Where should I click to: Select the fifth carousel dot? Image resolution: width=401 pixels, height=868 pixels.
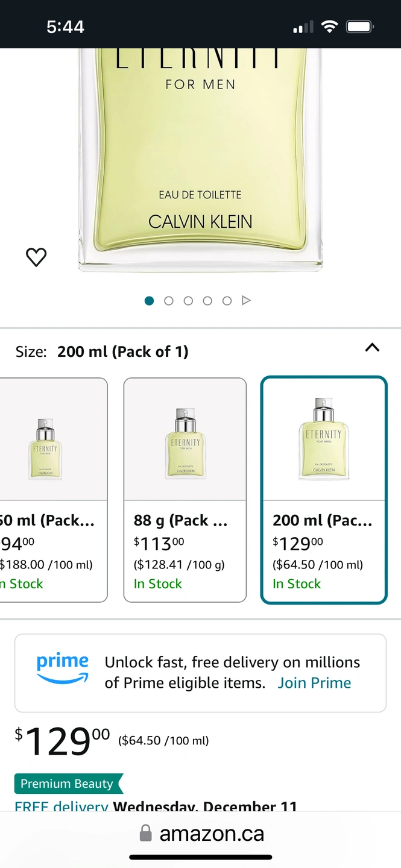pyautogui.click(x=227, y=301)
